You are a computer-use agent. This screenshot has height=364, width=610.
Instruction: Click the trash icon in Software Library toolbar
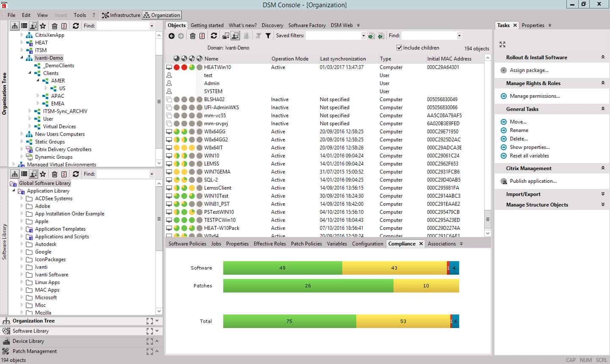(x=55, y=174)
